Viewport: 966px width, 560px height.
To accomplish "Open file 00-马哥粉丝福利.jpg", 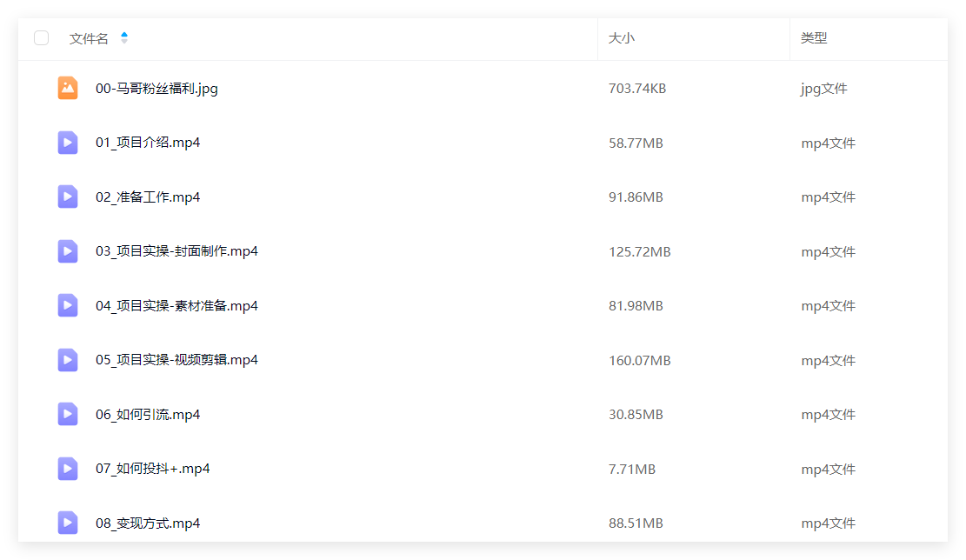I will pyautogui.click(x=157, y=89).
